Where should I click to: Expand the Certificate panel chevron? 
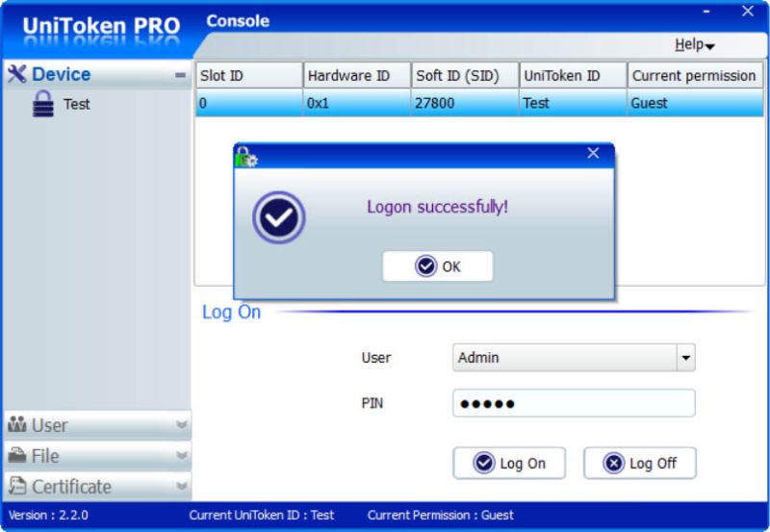pyautogui.click(x=181, y=486)
